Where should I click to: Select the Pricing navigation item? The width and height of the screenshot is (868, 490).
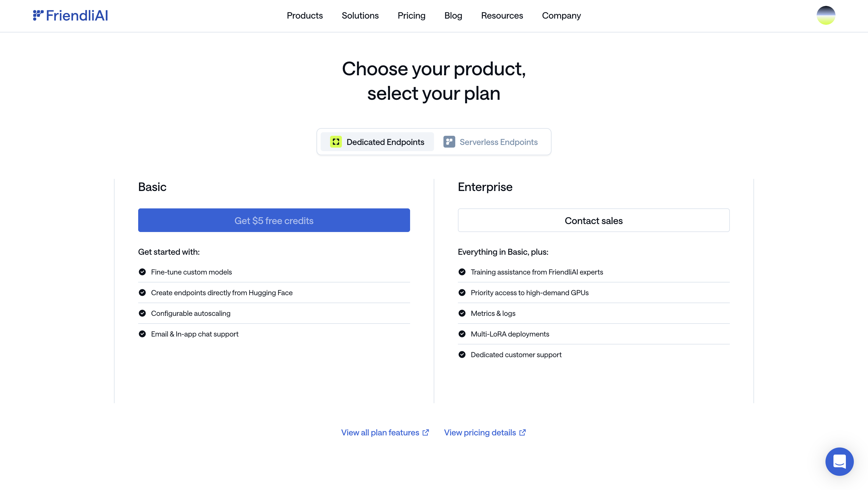coord(411,16)
